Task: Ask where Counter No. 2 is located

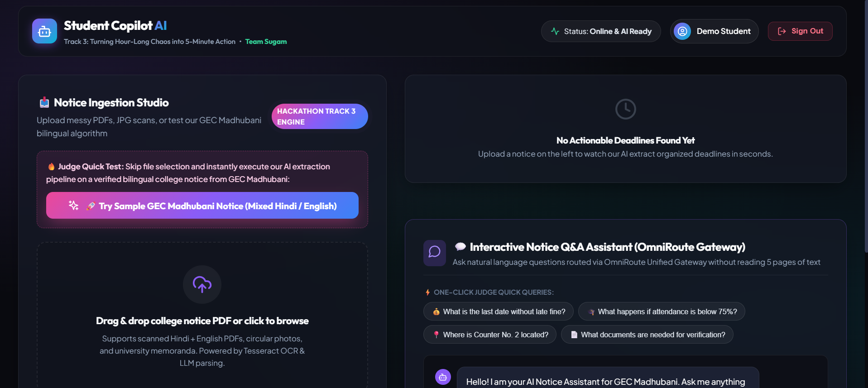Action: pos(489,335)
